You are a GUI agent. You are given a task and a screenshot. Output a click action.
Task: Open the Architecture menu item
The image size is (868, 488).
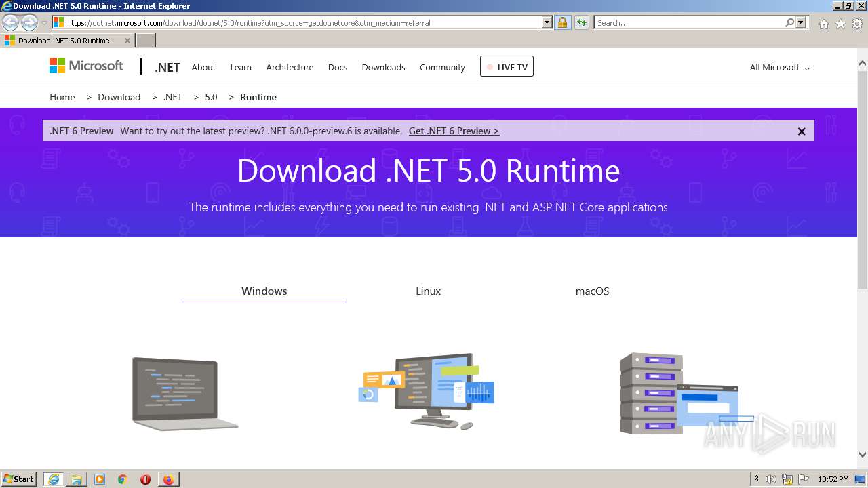pyautogui.click(x=290, y=67)
